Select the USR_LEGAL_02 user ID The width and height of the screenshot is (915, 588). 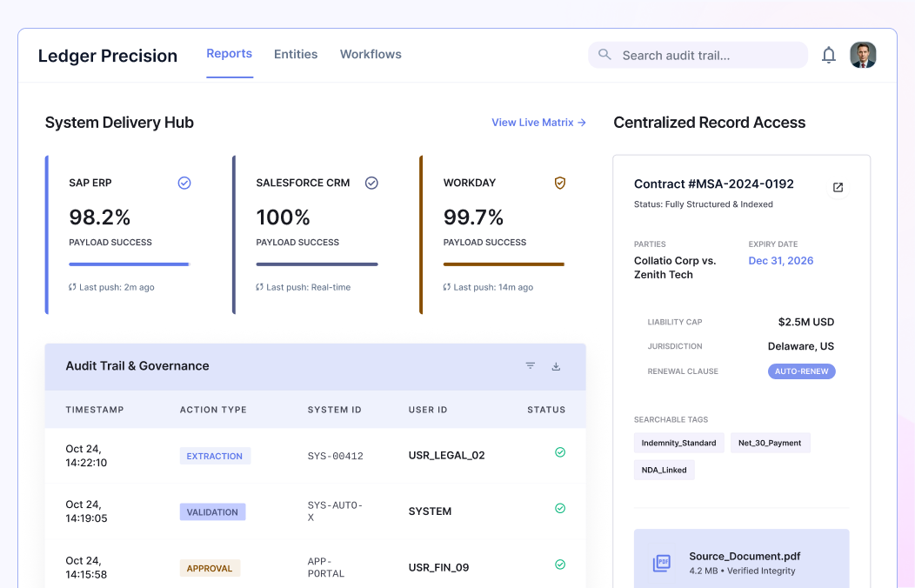446,456
